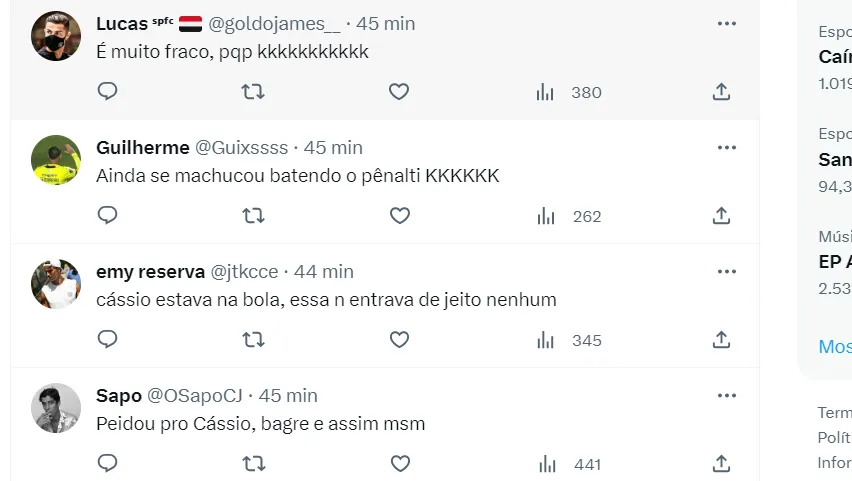The width and height of the screenshot is (852, 481).
Task: Open emy reserva's display name
Action: 150,271
